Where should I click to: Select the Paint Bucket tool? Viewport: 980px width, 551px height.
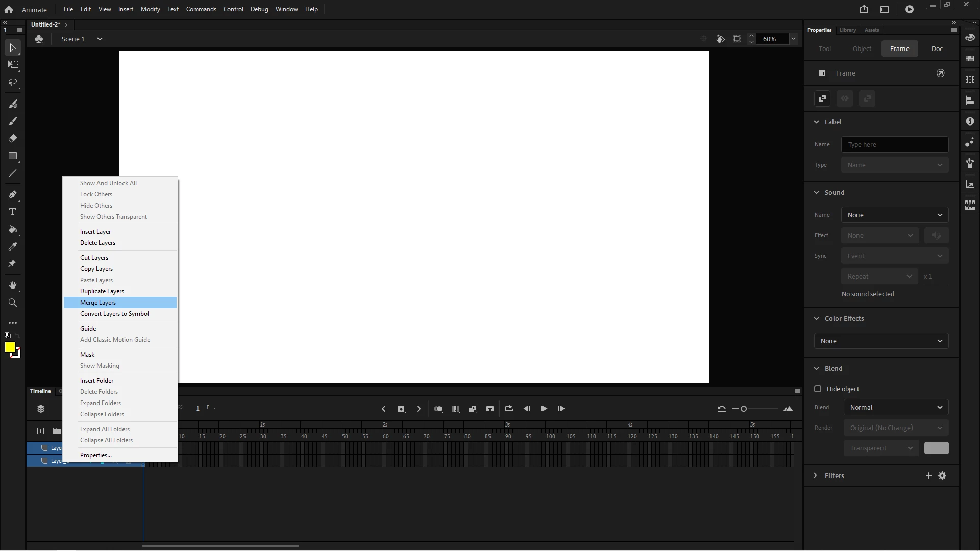[x=13, y=229]
